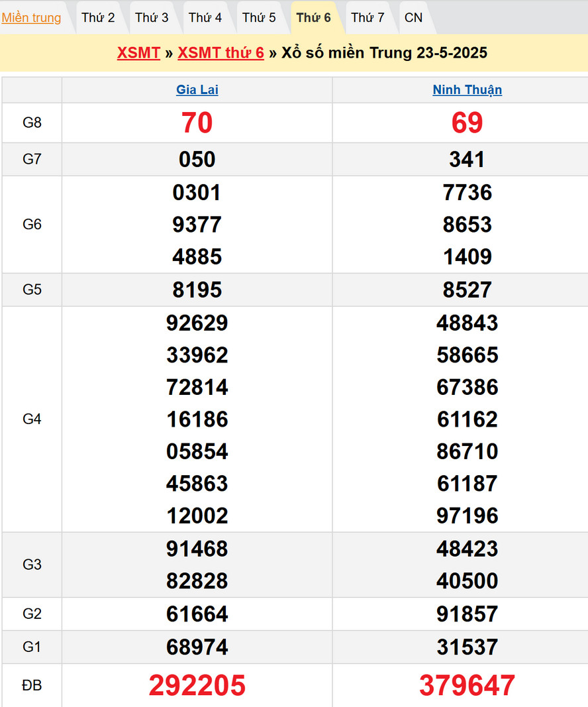Open the XSMT thứ 6 link
Image resolution: width=588 pixels, height=707 pixels.
pyautogui.click(x=220, y=53)
